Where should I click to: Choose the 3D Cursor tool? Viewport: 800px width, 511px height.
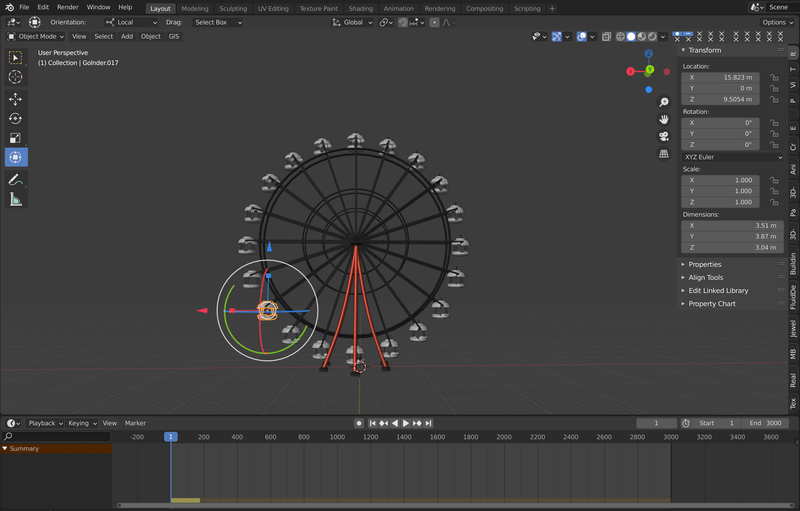click(x=15, y=77)
